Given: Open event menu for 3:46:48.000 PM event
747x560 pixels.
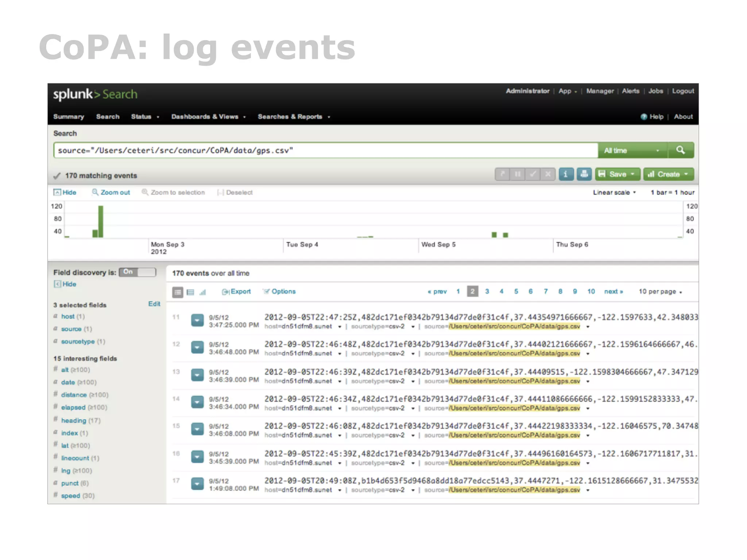Looking at the screenshot, I should tap(197, 347).
